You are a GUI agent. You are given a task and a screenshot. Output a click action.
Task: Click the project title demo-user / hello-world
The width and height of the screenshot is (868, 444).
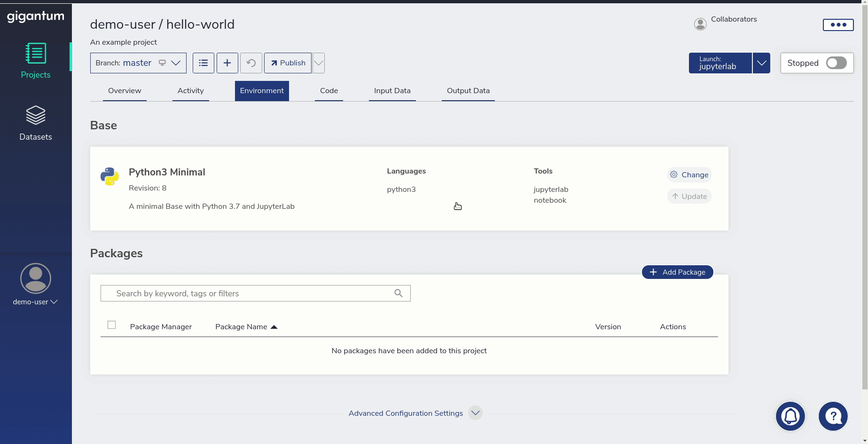[162, 24]
